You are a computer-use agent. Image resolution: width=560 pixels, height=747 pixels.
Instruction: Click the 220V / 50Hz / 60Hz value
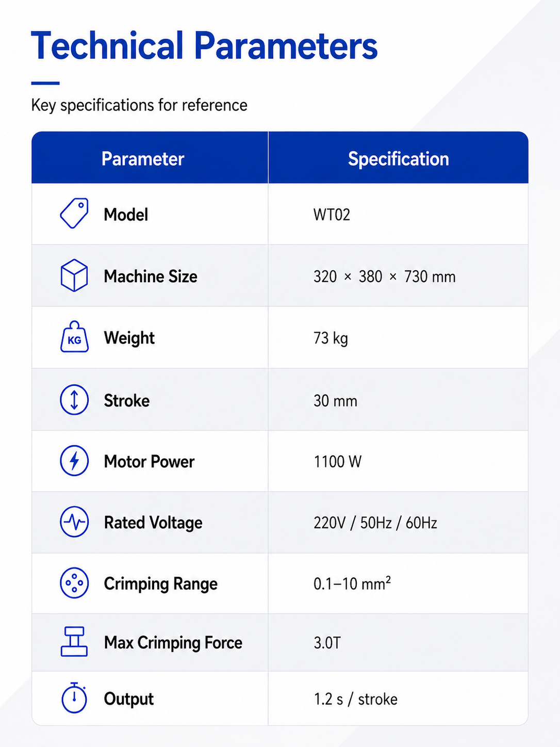[x=375, y=523]
